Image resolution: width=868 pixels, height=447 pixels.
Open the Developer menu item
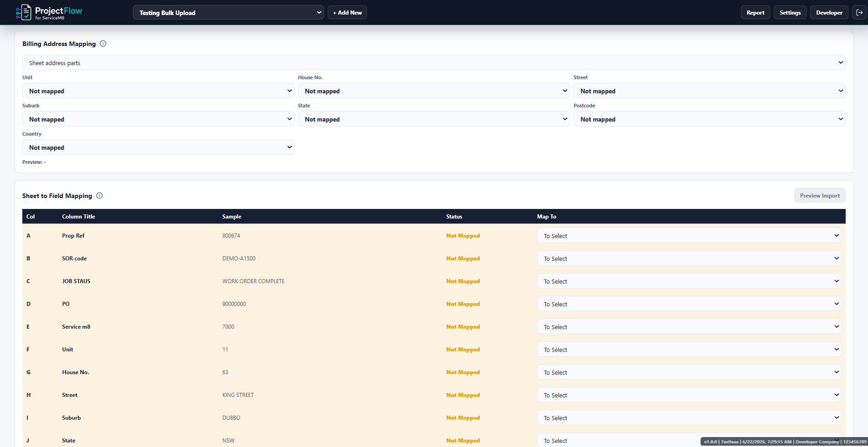[x=829, y=13]
